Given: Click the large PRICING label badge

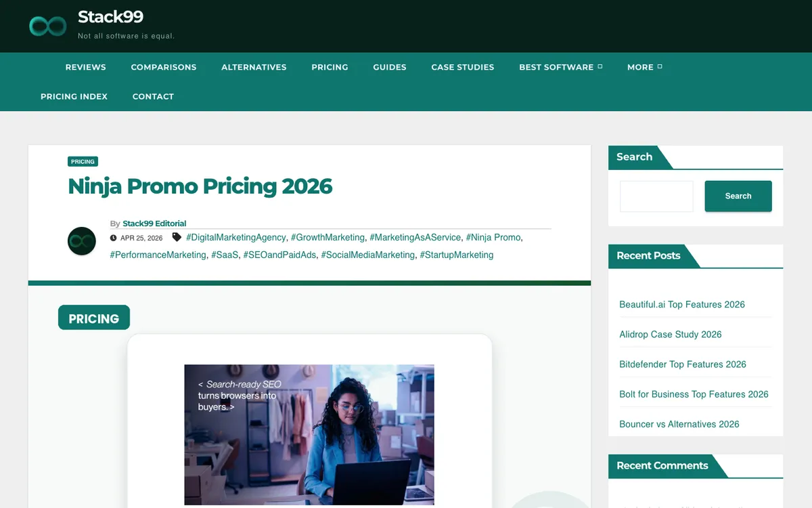Looking at the screenshot, I should (x=94, y=318).
